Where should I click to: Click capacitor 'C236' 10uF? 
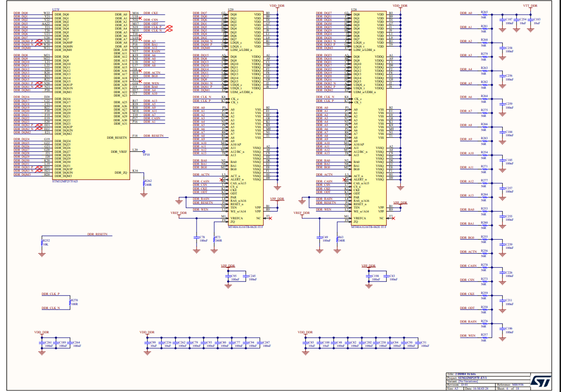(x=161, y=343)
